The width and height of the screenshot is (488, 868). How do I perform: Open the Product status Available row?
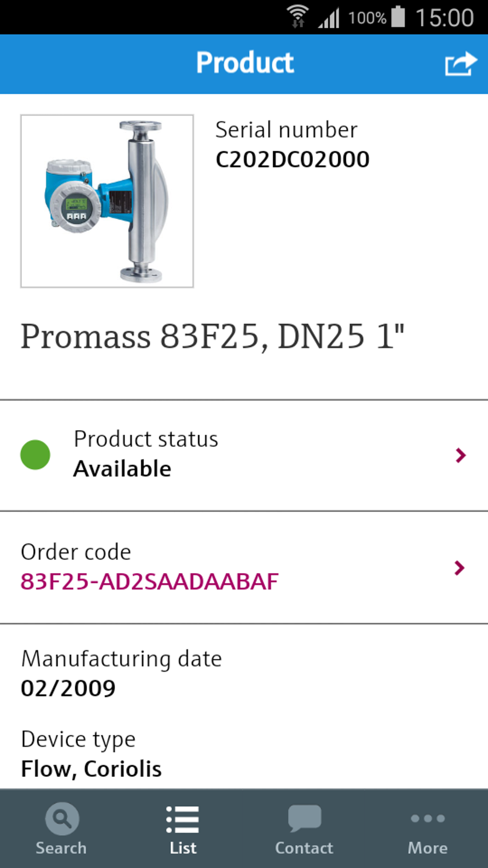(x=239, y=455)
